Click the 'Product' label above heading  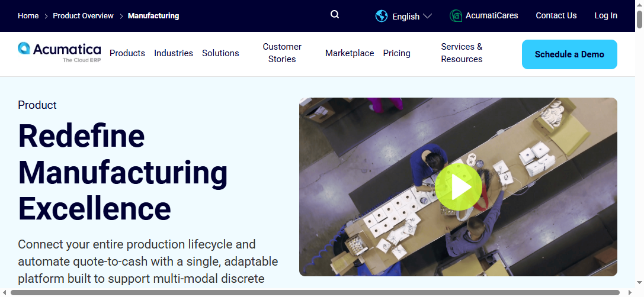pos(37,105)
